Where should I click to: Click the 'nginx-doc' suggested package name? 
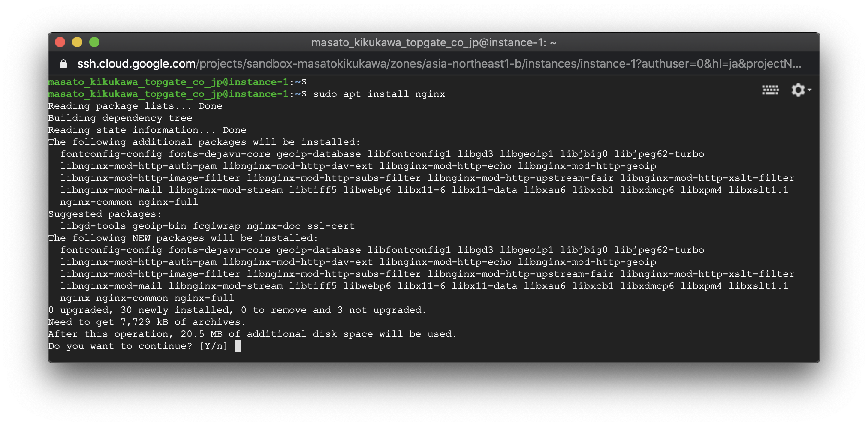point(274,226)
